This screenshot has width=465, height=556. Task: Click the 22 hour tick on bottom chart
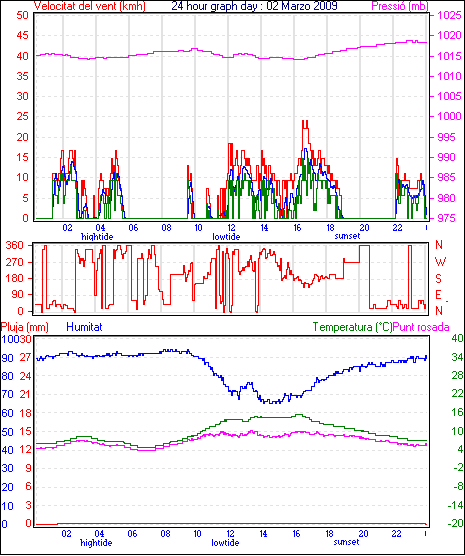pyautogui.click(x=396, y=534)
